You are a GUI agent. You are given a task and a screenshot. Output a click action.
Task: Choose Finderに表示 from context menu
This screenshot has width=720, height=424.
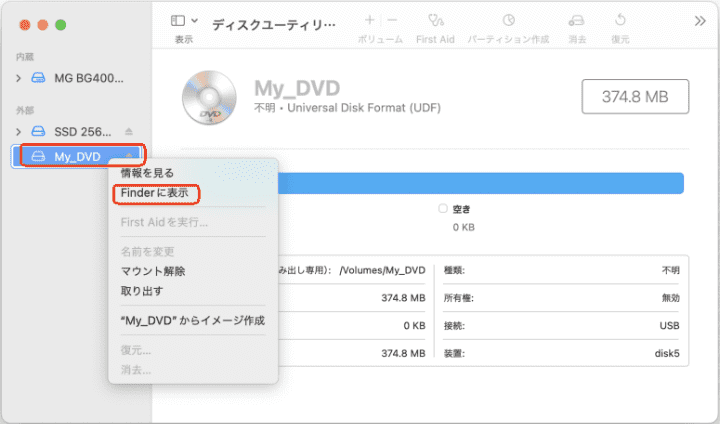pyautogui.click(x=155, y=193)
